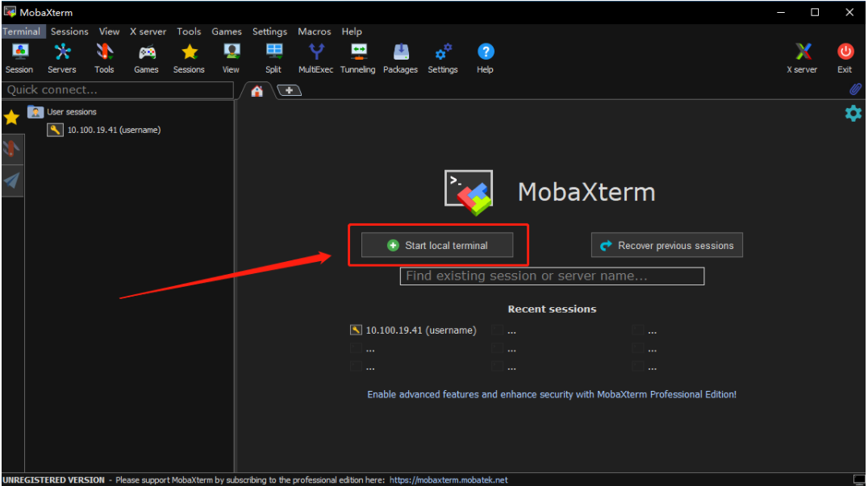868x486 pixels.
Task: Open the X server menu
Action: [148, 31]
